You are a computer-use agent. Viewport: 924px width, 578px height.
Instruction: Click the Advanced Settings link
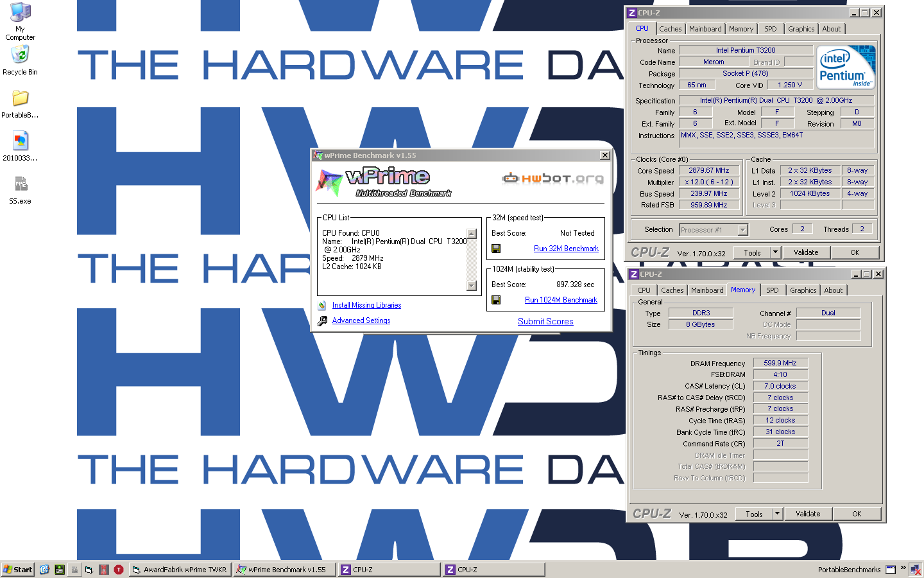(361, 320)
